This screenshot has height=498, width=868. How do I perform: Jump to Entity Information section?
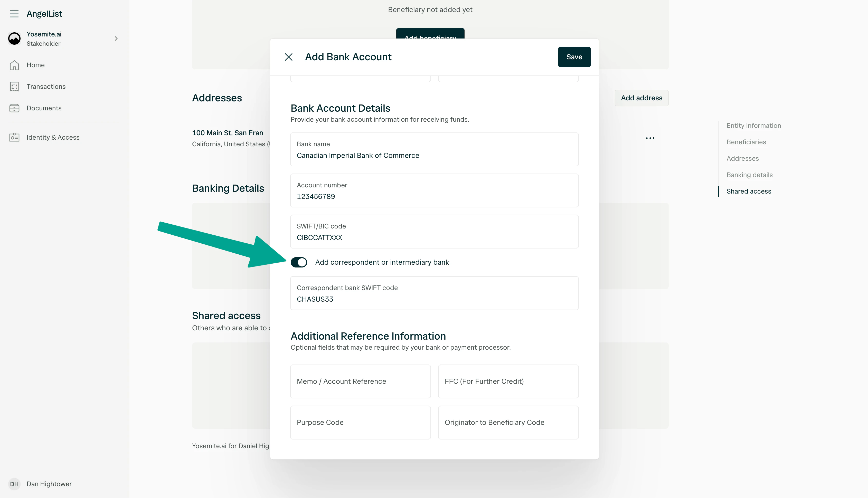(x=754, y=126)
